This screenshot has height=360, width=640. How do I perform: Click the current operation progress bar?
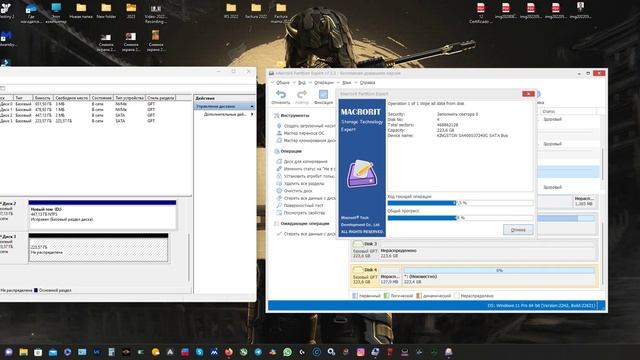click(460, 203)
